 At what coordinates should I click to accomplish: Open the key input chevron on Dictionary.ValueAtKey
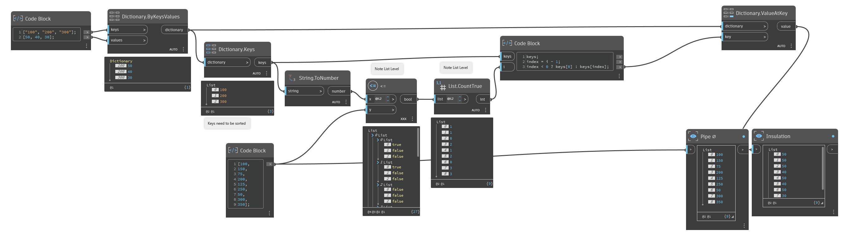click(x=765, y=37)
